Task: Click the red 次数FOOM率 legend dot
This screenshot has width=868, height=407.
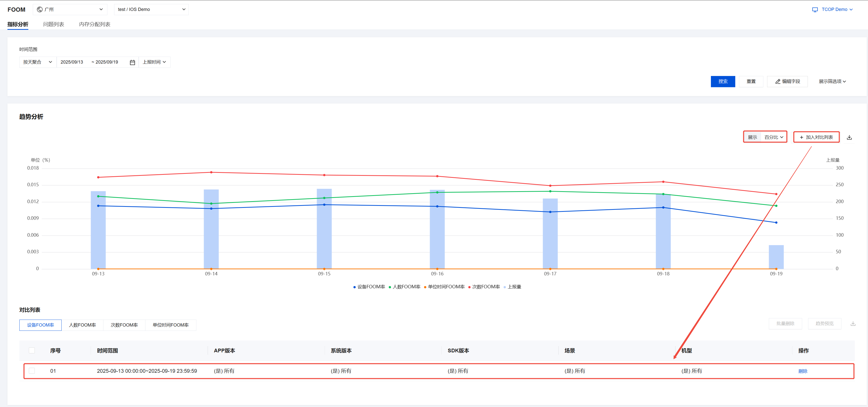Action: (x=469, y=287)
